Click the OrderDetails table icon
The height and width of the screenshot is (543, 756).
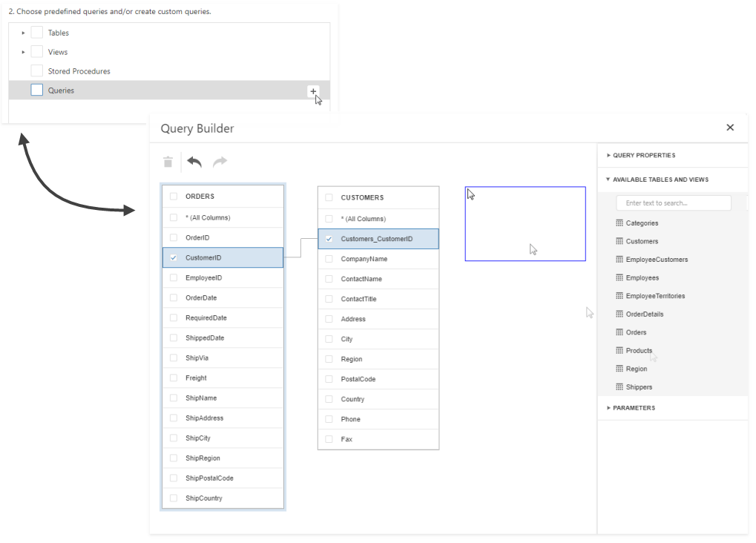619,314
